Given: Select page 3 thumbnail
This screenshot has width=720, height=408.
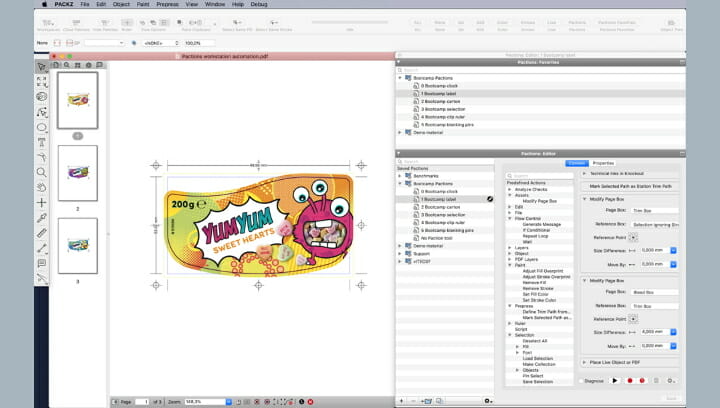Looking at the screenshot, I should (78, 246).
